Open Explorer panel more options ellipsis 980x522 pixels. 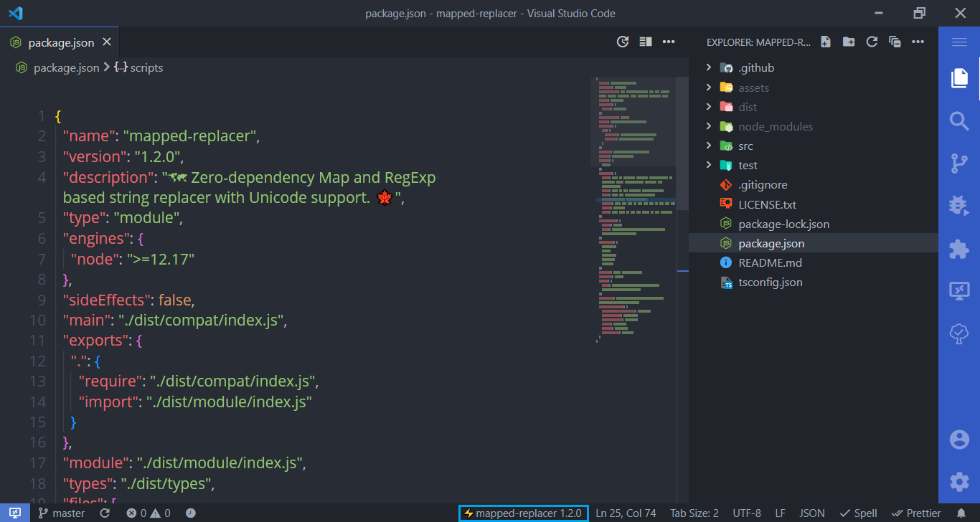pyautogui.click(x=918, y=42)
